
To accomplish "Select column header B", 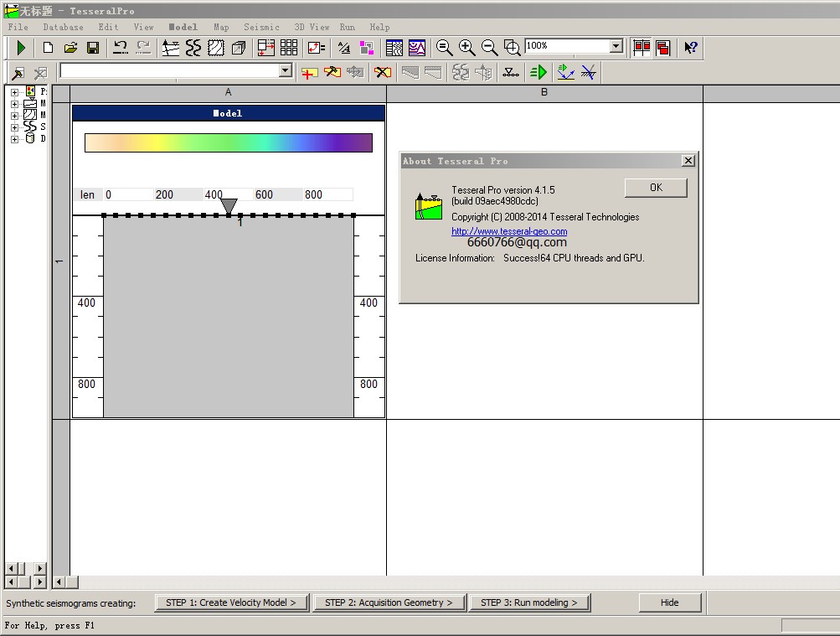I will tap(544, 93).
